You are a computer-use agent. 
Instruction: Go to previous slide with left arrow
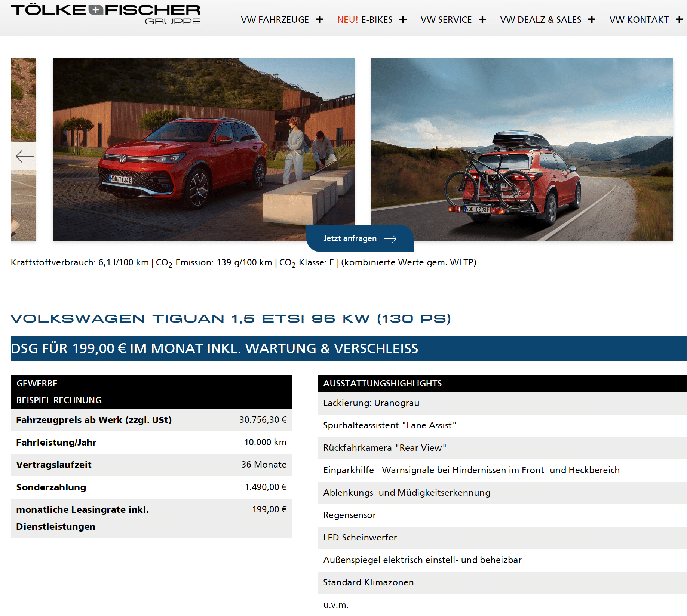coord(24,156)
